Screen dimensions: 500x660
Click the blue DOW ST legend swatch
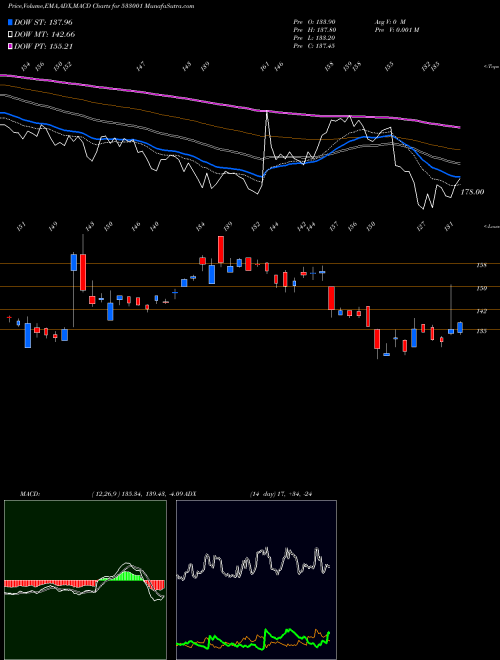point(11,22)
